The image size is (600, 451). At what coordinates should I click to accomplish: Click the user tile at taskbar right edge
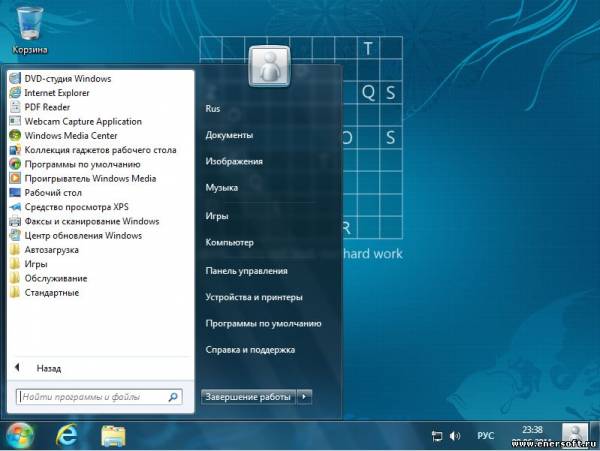tap(575, 434)
